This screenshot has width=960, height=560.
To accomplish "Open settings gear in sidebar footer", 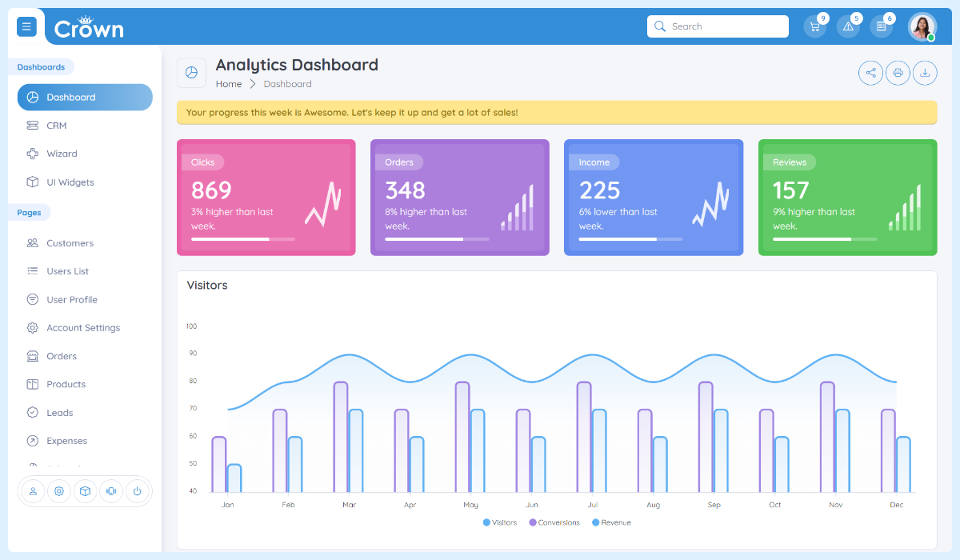I will (x=58, y=491).
